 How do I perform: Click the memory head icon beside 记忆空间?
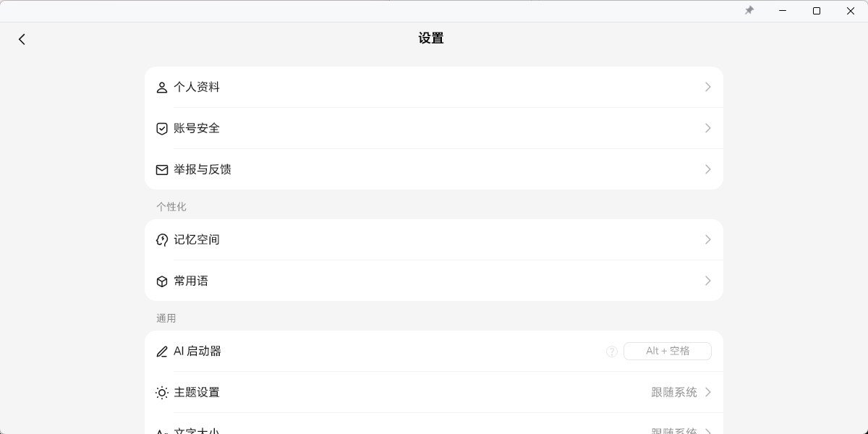pyautogui.click(x=162, y=239)
